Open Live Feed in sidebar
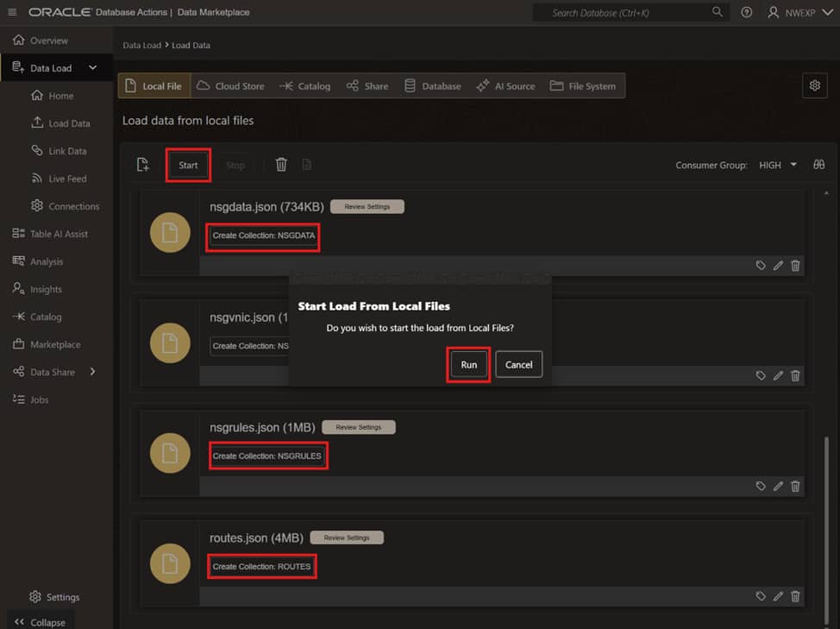 59,179
